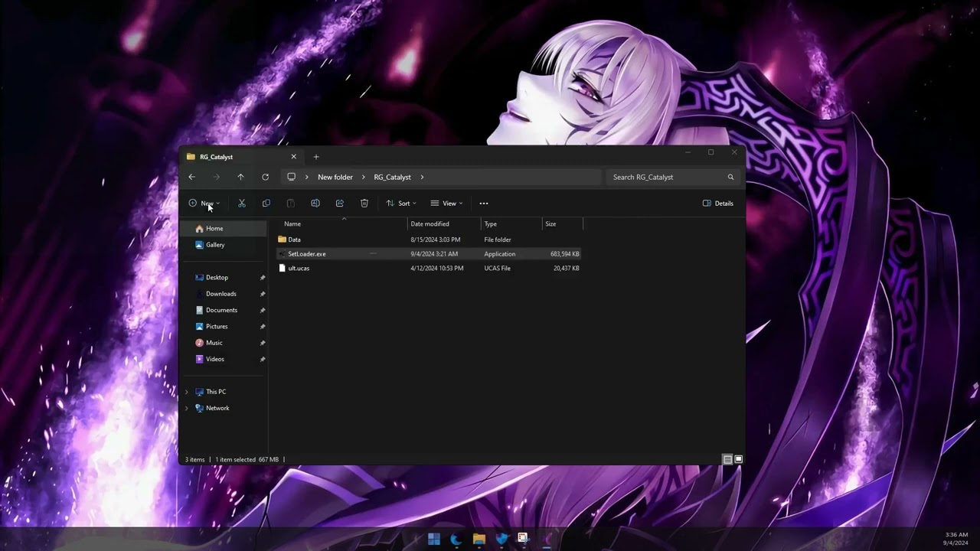Click the '1 item selected 667 MB' status
Screen dimensions: 980x551
pyautogui.click(x=247, y=460)
